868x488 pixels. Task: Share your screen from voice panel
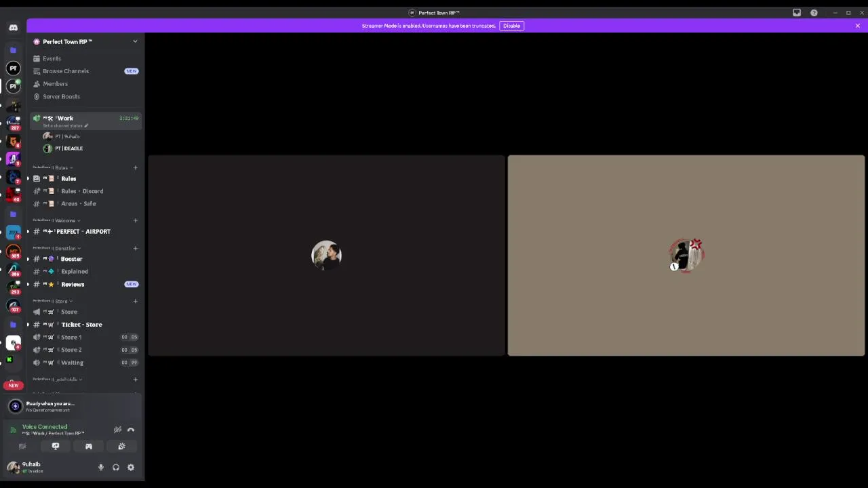click(56, 446)
